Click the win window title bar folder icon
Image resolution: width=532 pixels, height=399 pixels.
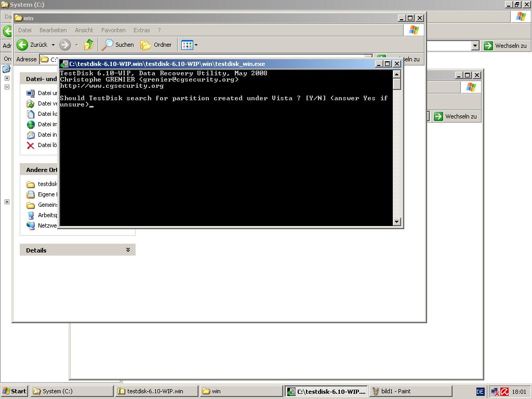[19, 18]
